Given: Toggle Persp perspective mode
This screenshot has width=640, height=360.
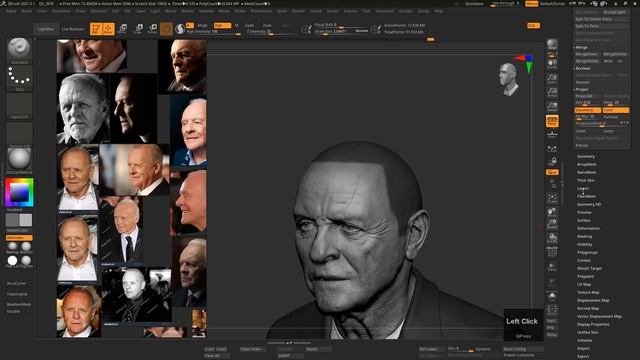Looking at the screenshot, I should tap(552, 121).
